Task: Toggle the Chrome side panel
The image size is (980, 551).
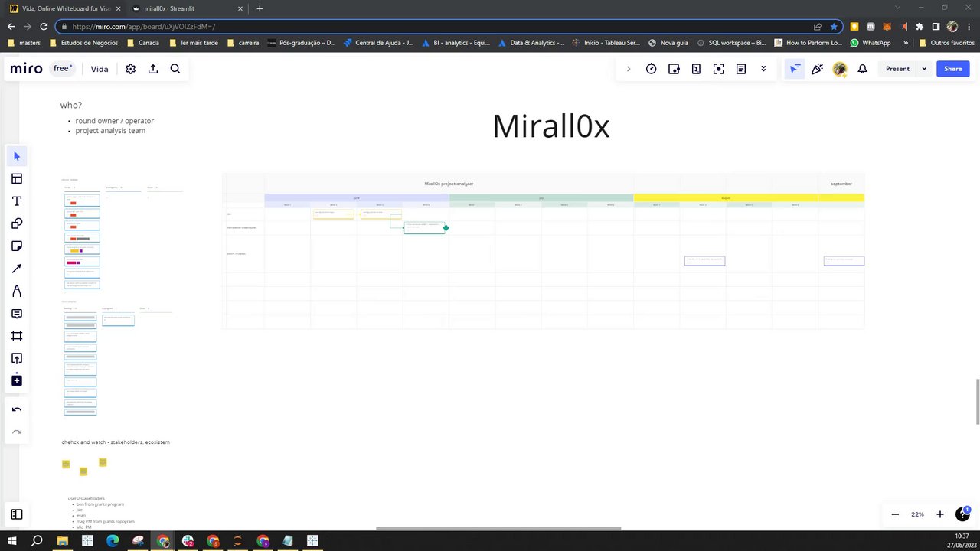Action: click(x=935, y=27)
